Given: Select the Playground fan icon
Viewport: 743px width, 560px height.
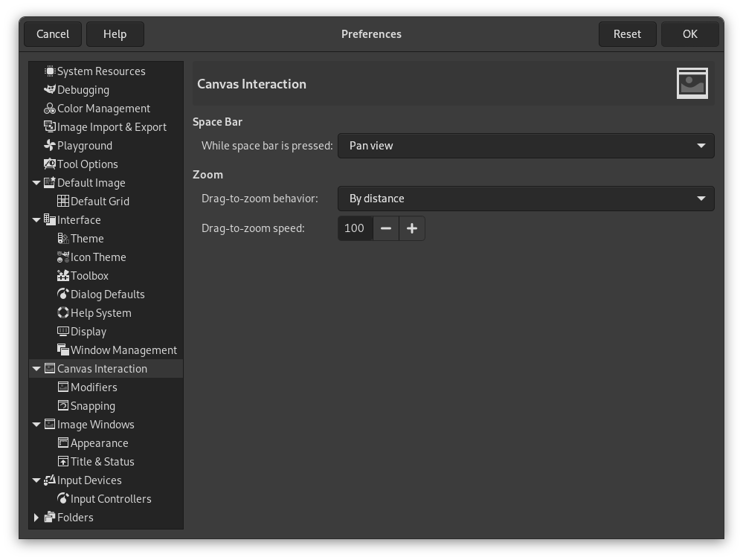Looking at the screenshot, I should pyautogui.click(x=50, y=145).
